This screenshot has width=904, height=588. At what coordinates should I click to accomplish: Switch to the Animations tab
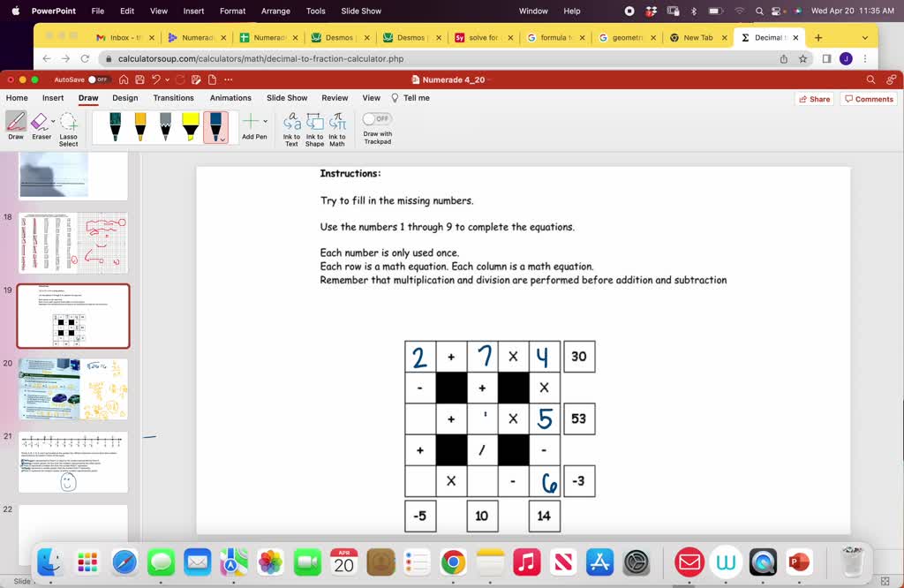[230, 98]
